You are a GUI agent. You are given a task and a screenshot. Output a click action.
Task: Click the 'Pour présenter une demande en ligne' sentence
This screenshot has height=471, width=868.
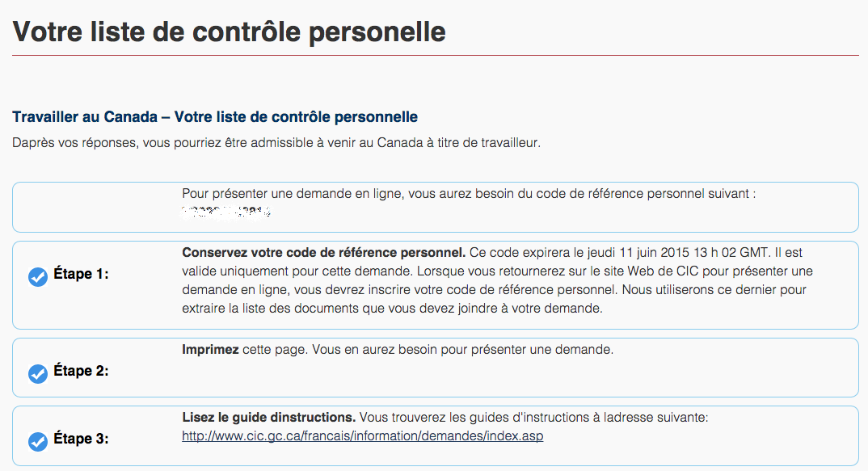tap(469, 194)
